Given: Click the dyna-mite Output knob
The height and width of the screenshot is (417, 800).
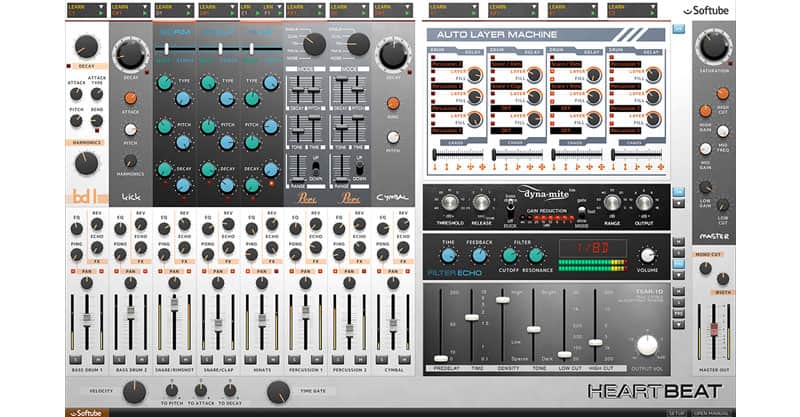Looking at the screenshot, I should tap(644, 203).
